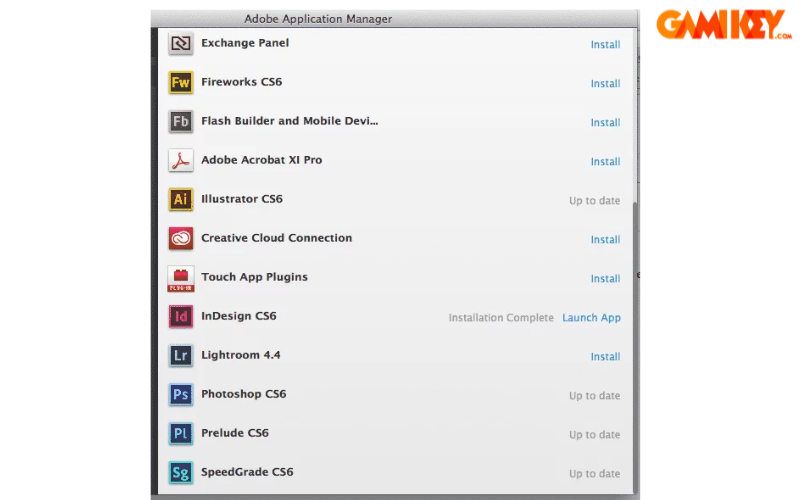Click the Fireworks CS6 Fw icon
Image resolution: width=800 pixels, height=500 pixels.
pyautogui.click(x=181, y=82)
